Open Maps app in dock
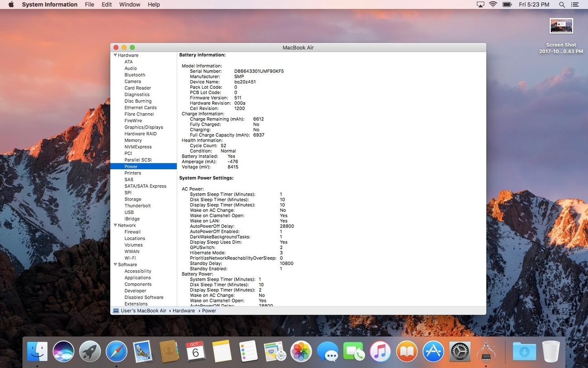This screenshot has width=588, height=368. point(275,351)
